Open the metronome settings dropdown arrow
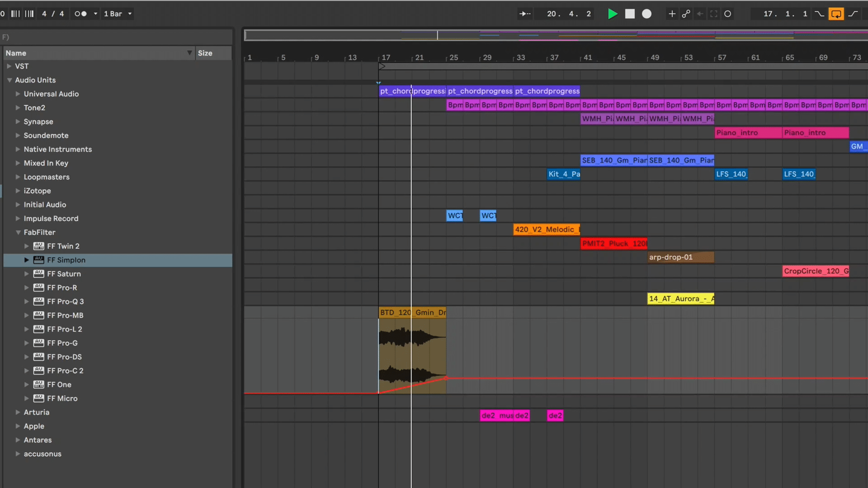The image size is (868, 488). pyautogui.click(x=95, y=14)
